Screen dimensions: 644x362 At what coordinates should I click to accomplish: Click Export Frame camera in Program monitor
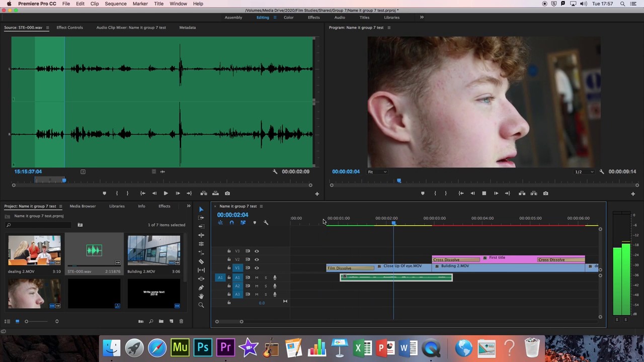(x=545, y=193)
